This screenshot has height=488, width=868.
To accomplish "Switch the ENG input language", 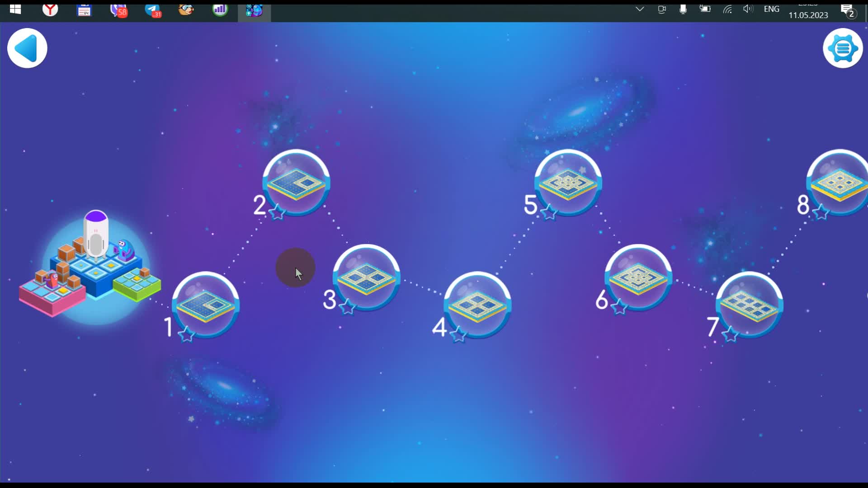I will [x=771, y=9].
